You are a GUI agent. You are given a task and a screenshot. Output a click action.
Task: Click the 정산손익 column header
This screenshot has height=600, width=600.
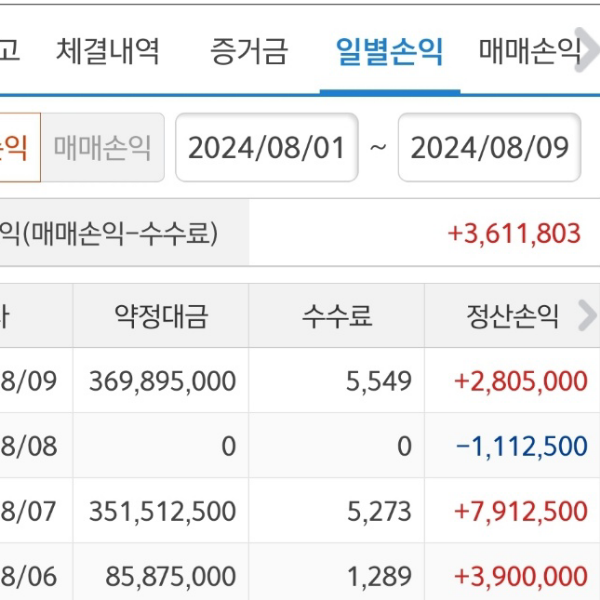[512, 317]
